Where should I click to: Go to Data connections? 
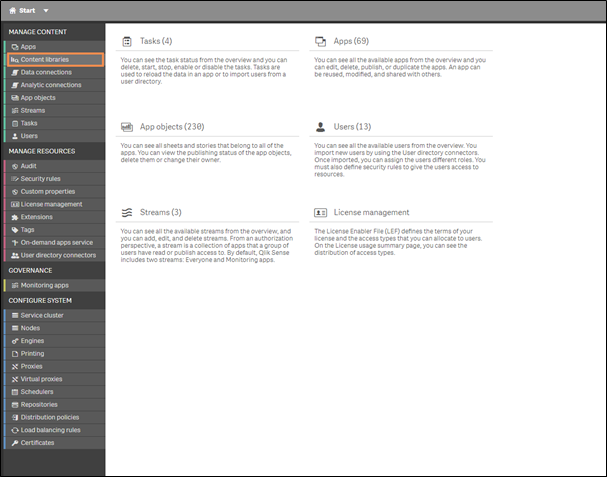click(x=55, y=72)
